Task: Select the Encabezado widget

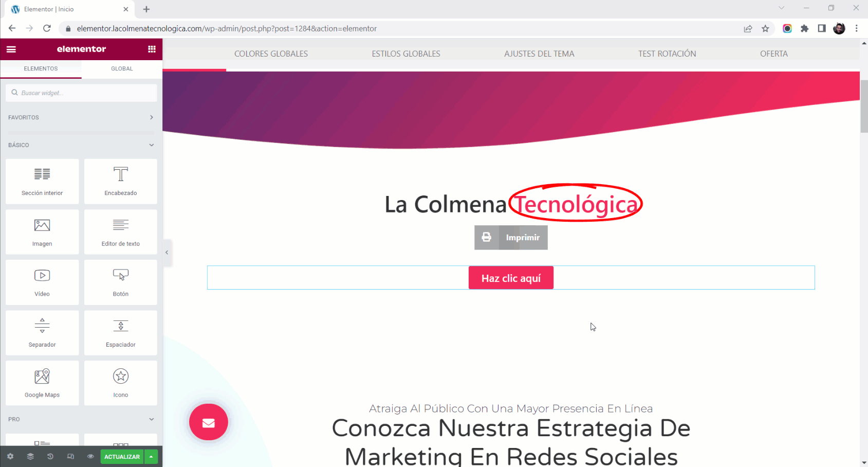Action: coord(121,182)
